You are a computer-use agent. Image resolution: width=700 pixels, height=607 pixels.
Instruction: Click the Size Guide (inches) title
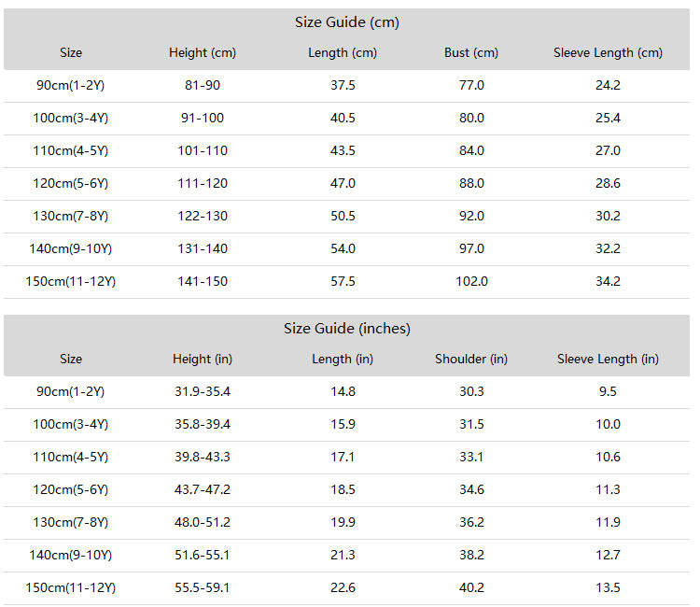347,329
